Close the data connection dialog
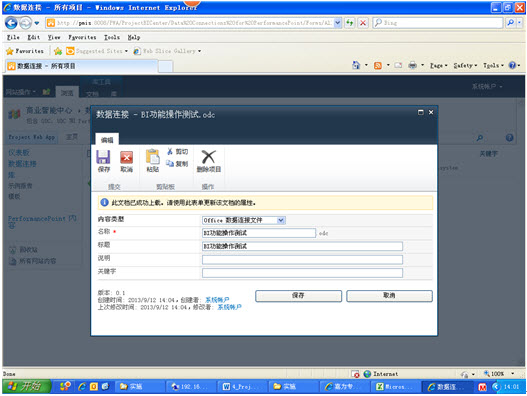 point(431,112)
